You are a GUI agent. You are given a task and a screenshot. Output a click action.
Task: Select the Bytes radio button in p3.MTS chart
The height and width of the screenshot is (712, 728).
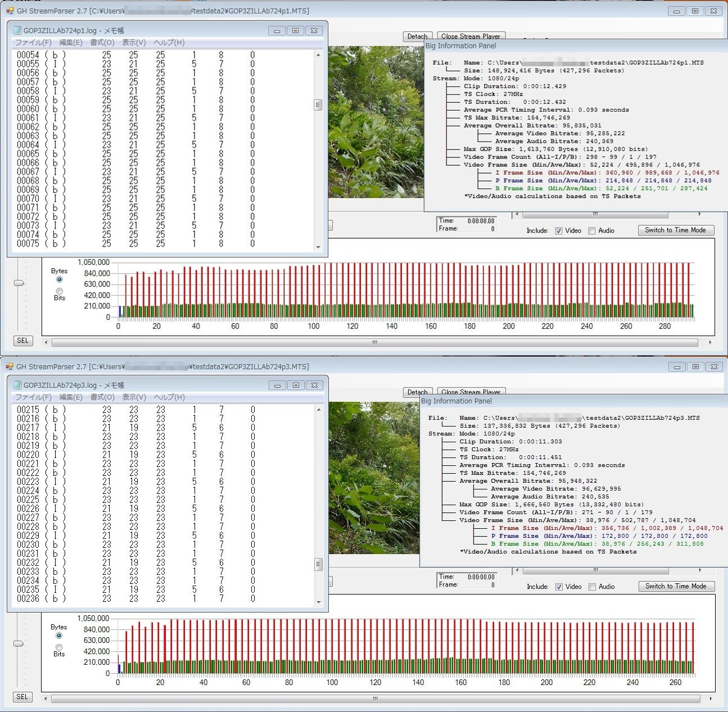59,636
